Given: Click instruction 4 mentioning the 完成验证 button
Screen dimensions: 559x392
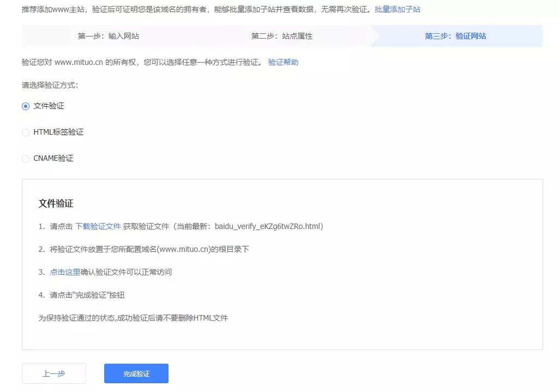Looking at the screenshot, I should coord(90,295).
